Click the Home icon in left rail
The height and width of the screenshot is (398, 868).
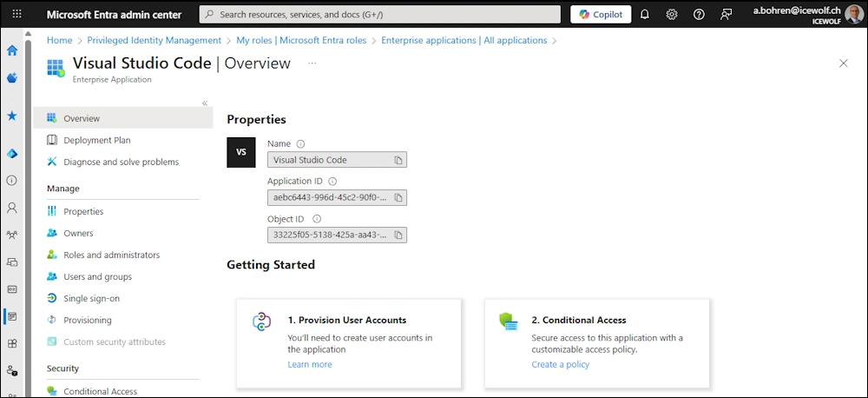click(12, 50)
